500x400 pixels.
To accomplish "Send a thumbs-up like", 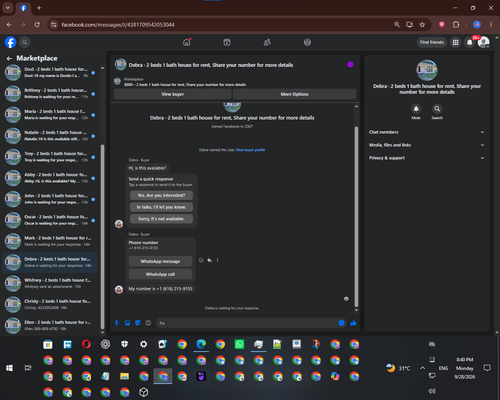I will point(353,323).
